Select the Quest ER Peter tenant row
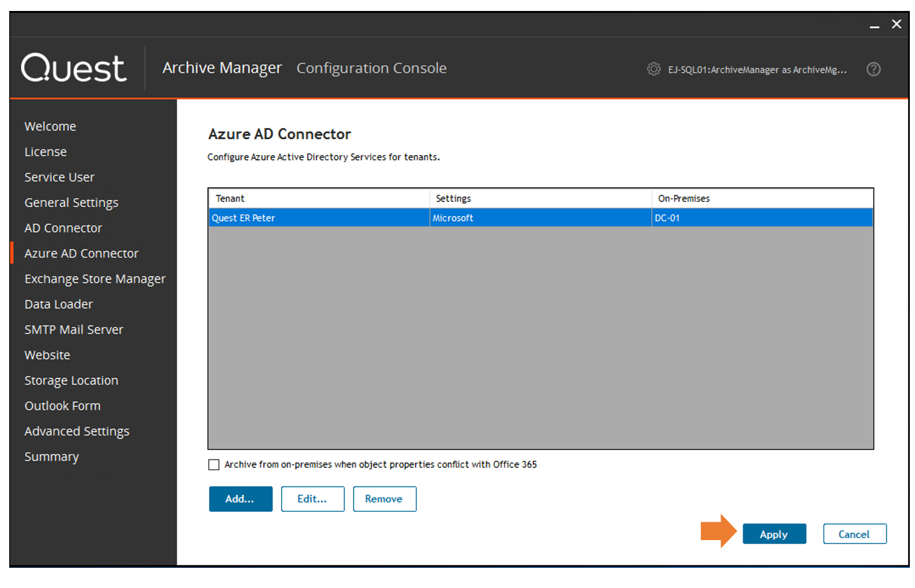 tap(540, 218)
